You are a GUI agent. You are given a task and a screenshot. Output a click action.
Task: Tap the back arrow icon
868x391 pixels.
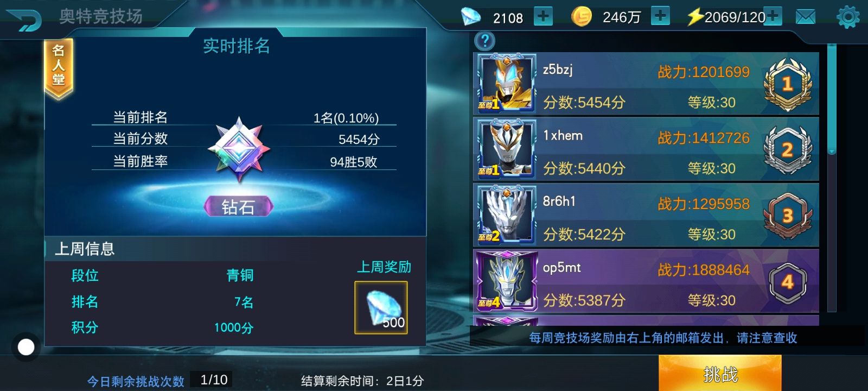point(23,19)
